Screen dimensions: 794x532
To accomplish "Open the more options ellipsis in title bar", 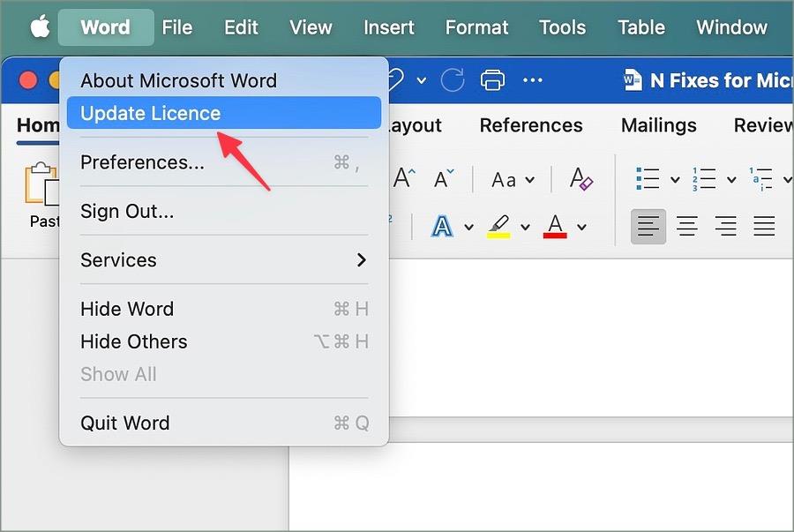I will (x=532, y=80).
